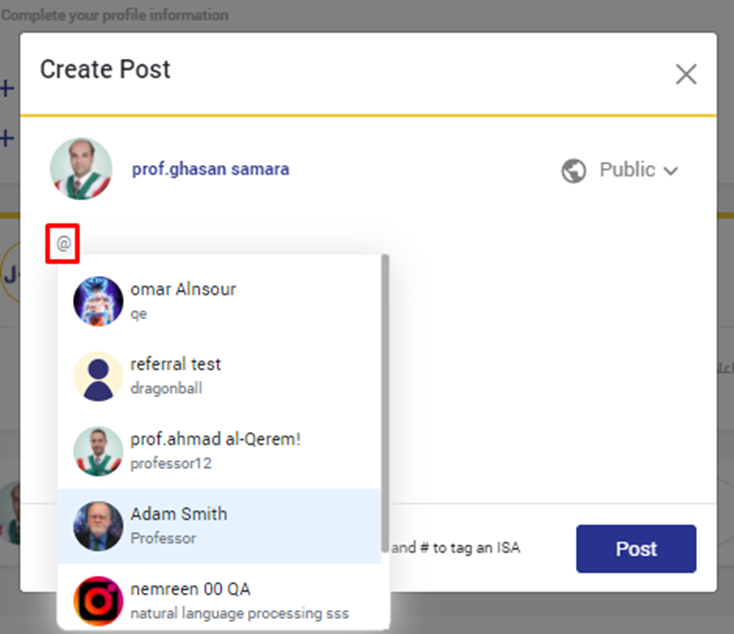Click referral test default avatar icon
This screenshot has width=734, height=634.
pyautogui.click(x=98, y=376)
